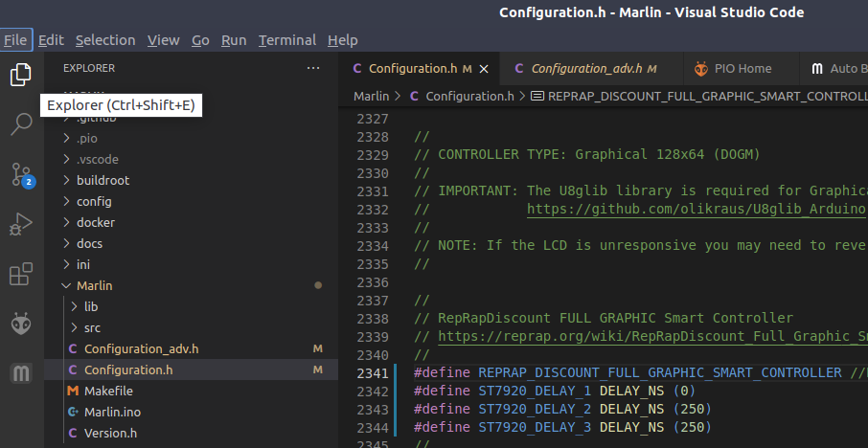The width and height of the screenshot is (868, 448).
Task: Open the Selection menu
Action: coord(105,40)
